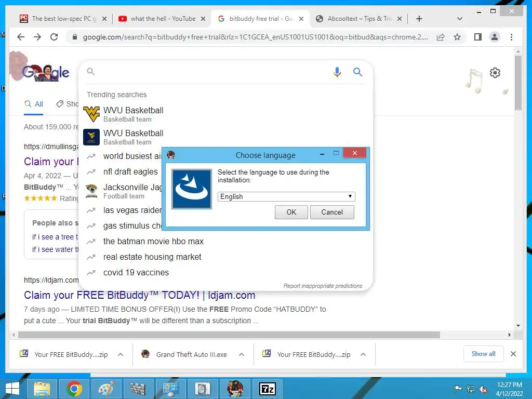
Task: Click the https://ldjam.com result URL
Action: point(51,280)
